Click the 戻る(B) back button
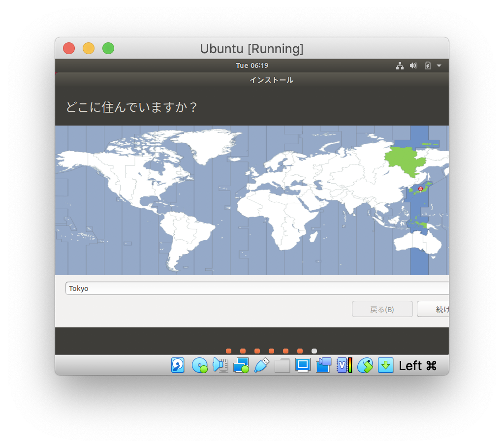504x448 pixels. (x=382, y=309)
